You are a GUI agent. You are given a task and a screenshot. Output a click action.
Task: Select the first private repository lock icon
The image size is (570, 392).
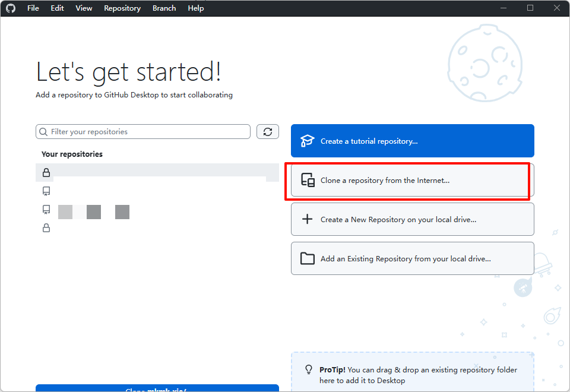[x=46, y=172]
